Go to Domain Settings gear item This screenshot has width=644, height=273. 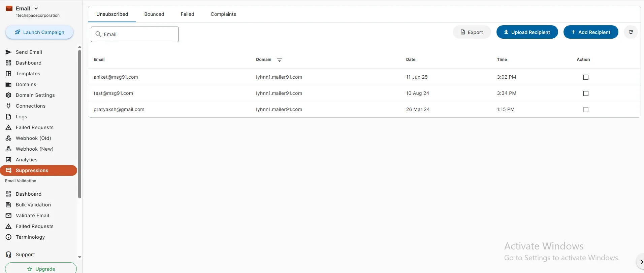pos(35,95)
